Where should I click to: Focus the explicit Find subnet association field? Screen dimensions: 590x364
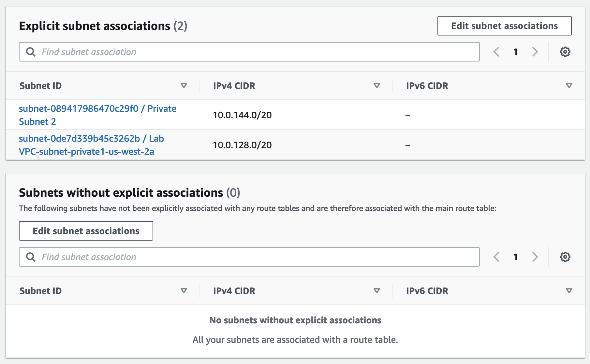click(x=254, y=52)
